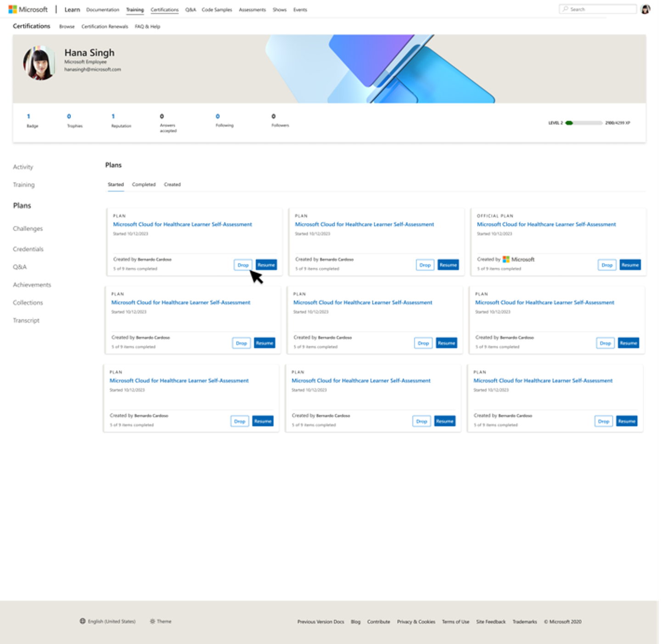Open the Training menu item
This screenshot has width=668, height=644.
135,9
